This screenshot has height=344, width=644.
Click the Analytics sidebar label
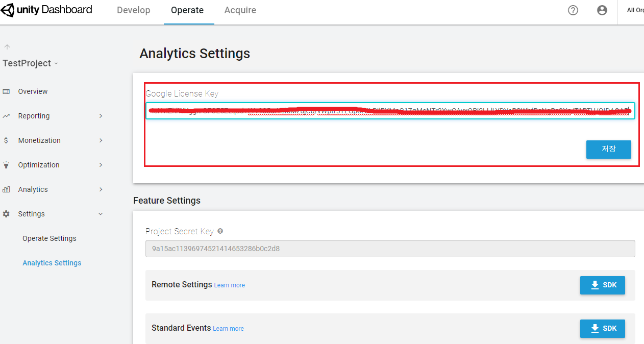click(x=33, y=189)
